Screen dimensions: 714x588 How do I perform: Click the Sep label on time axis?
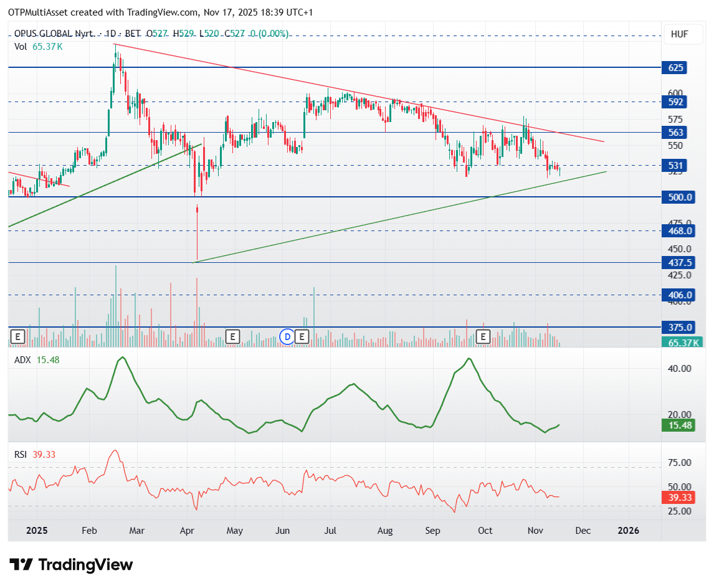coord(432,531)
